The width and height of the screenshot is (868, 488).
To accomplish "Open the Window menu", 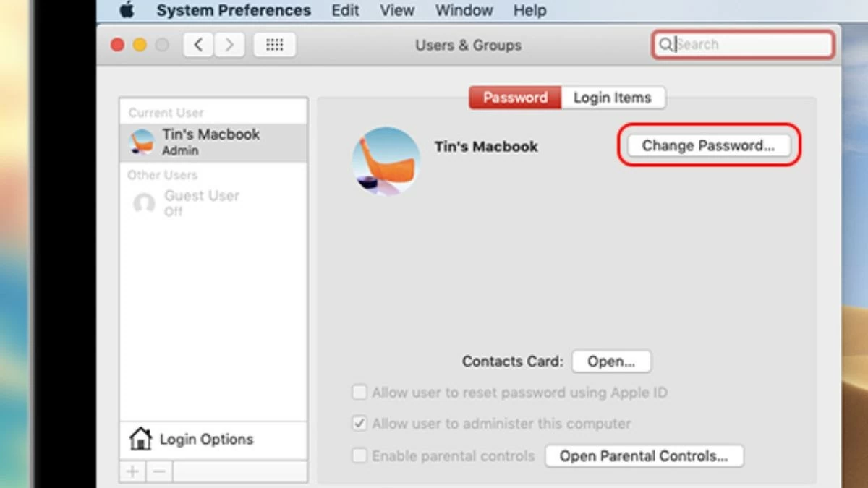I will [x=462, y=11].
